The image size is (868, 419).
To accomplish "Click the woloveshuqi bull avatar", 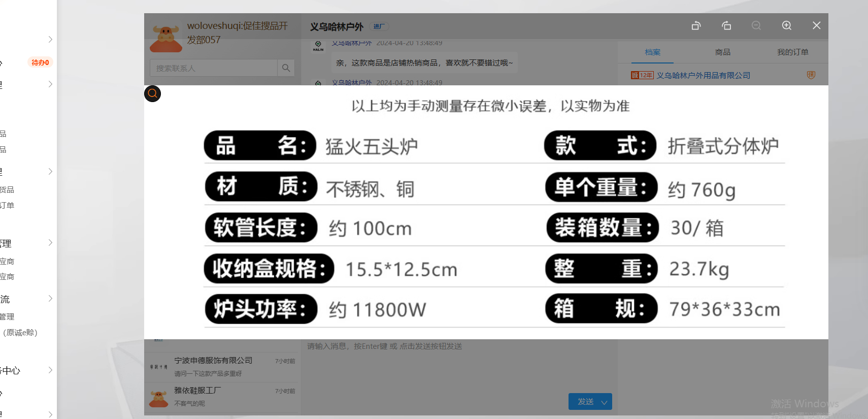I will pyautogui.click(x=165, y=38).
